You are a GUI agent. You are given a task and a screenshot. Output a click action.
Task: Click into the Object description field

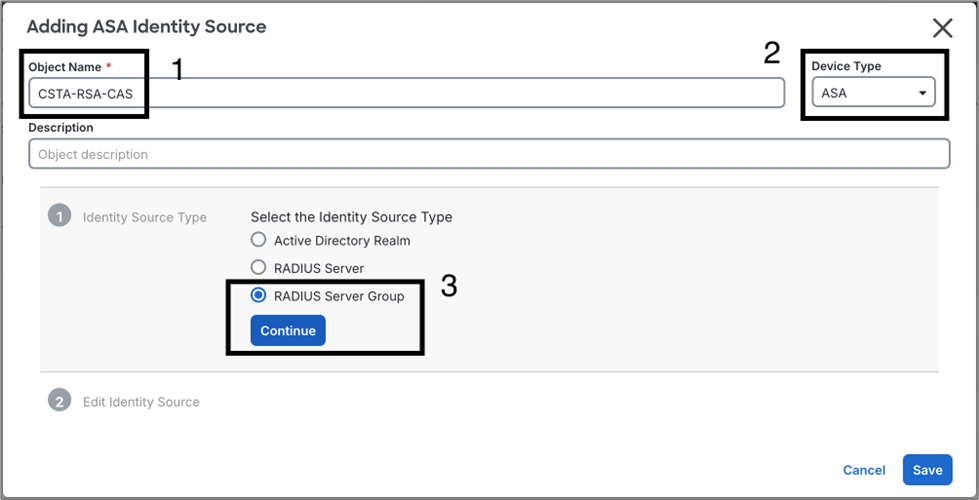[488, 154]
